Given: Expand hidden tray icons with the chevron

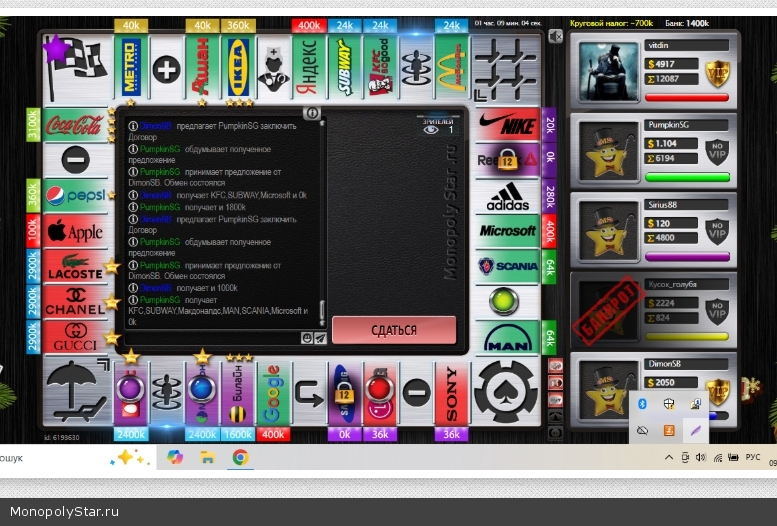Looking at the screenshot, I should coord(668,458).
